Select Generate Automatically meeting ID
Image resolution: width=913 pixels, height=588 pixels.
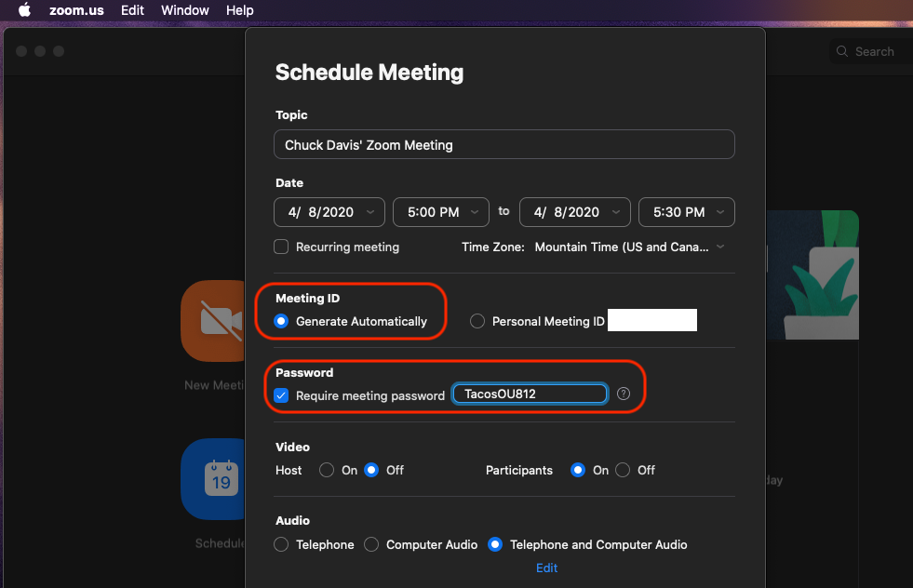pyautogui.click(x=281, y=321)
